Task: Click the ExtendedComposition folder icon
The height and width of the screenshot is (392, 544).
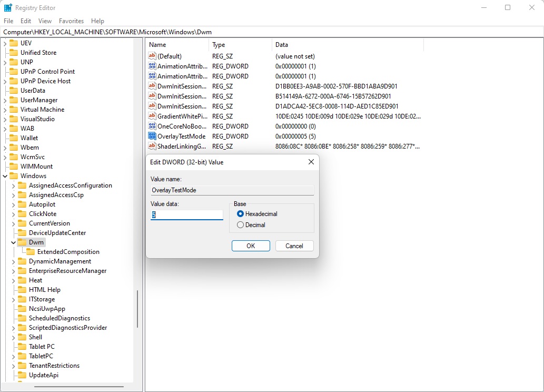Action: tap(31, 252)
